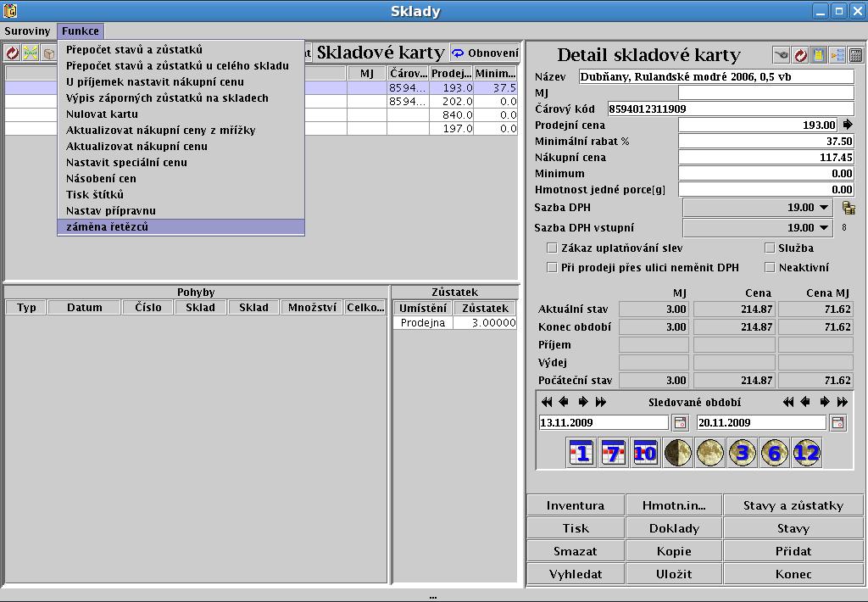Click the Nákupní cena input field

coord(766,158)
